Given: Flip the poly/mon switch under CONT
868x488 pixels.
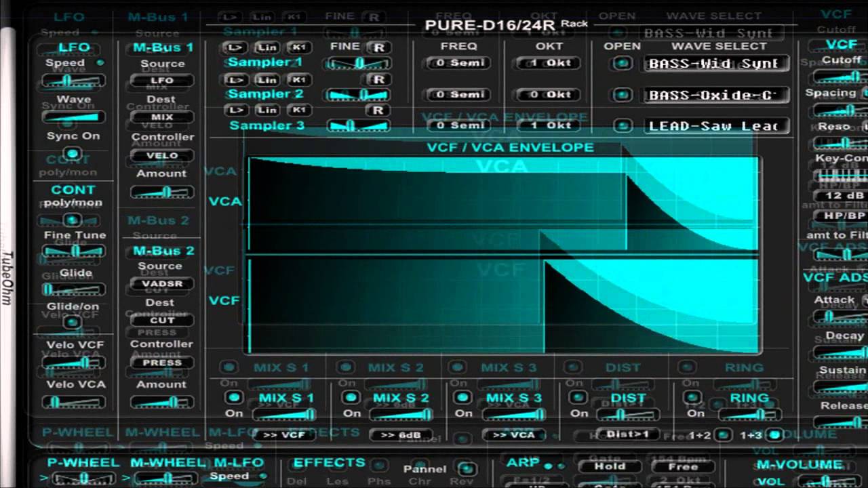Looking at the screenshot, I should (x=72, y=220).
